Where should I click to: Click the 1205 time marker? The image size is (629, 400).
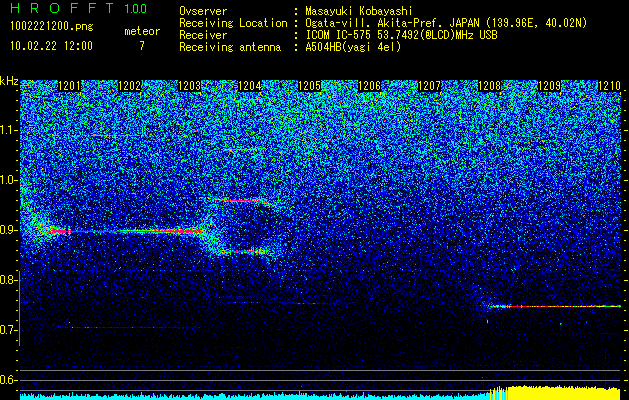pos(310,86)
